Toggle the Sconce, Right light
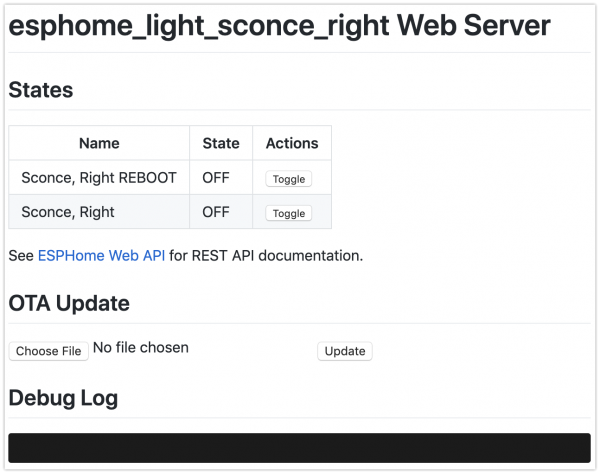The width and height of the screenshot is (600, 474). coord(289,213)
